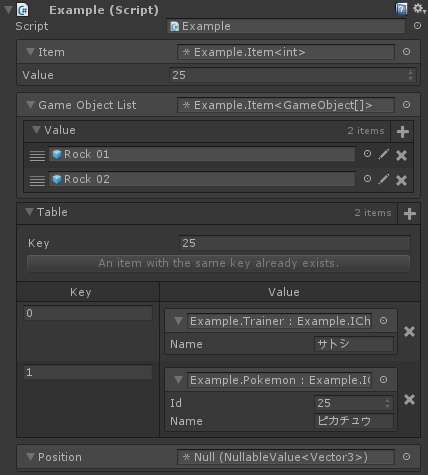
Task: Click the Key column header
Action: point(81,292)
